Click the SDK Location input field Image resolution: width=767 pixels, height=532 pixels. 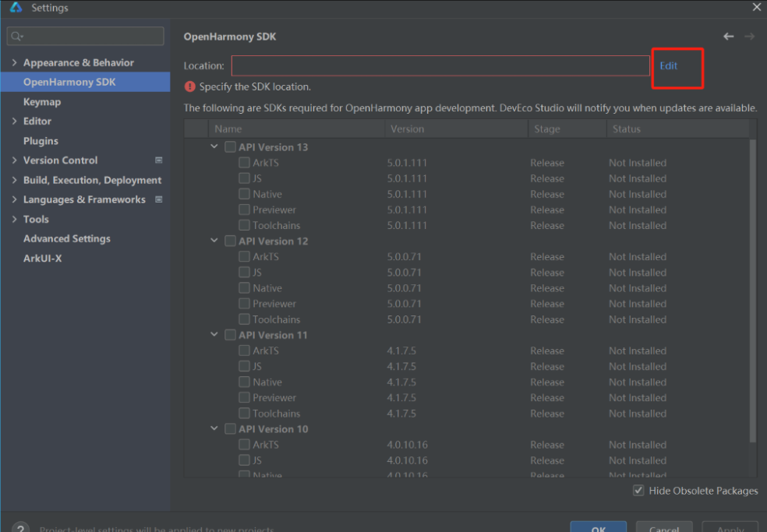pos(440,65)
